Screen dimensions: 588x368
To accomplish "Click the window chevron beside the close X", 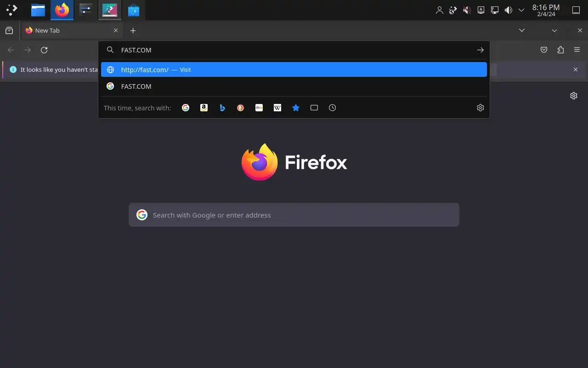I will point(554,30).
